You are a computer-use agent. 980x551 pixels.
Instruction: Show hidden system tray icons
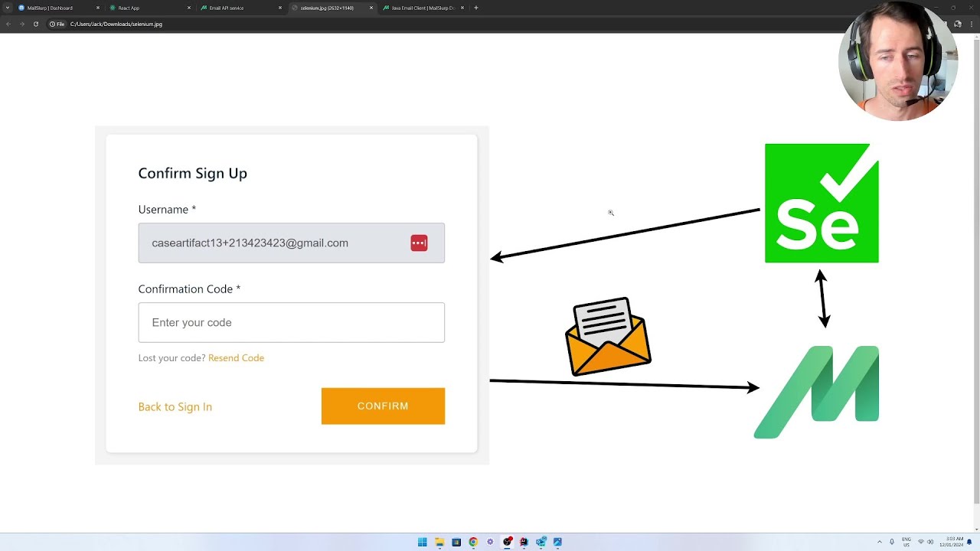[879, 542]
